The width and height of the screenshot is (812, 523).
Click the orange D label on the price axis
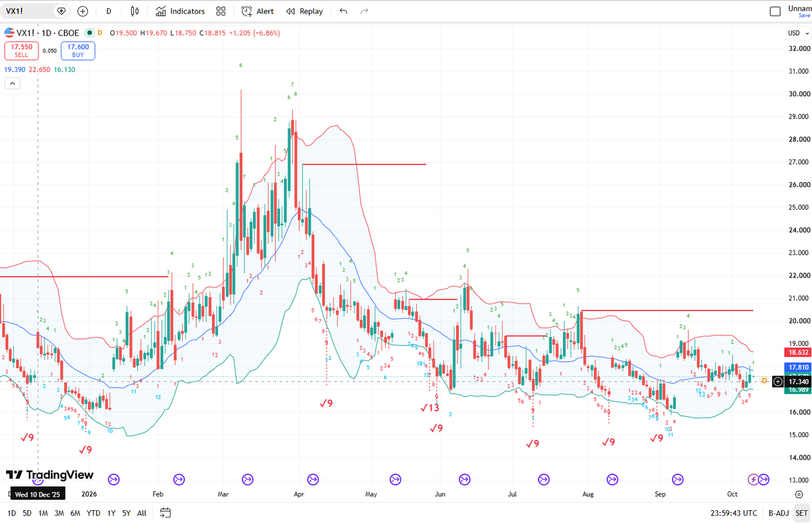764,381
